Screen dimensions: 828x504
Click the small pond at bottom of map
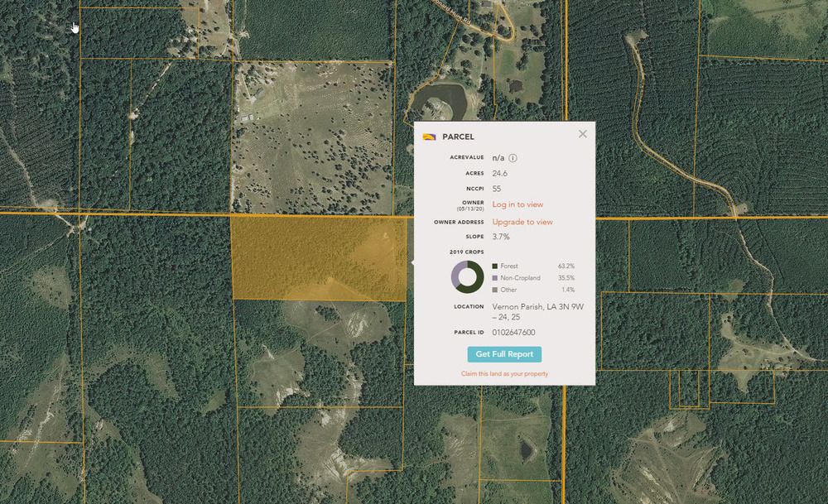click(527, 449)
